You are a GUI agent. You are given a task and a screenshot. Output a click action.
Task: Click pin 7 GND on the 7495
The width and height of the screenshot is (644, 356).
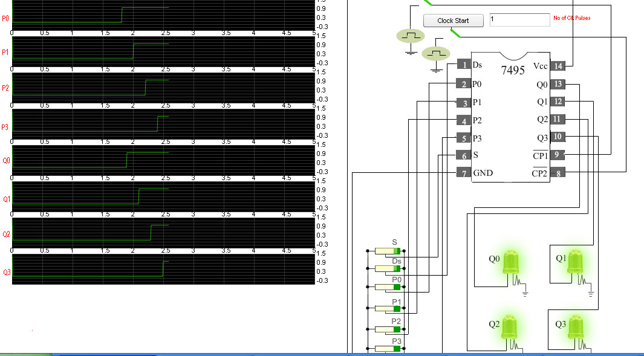[x=463, y=173]
